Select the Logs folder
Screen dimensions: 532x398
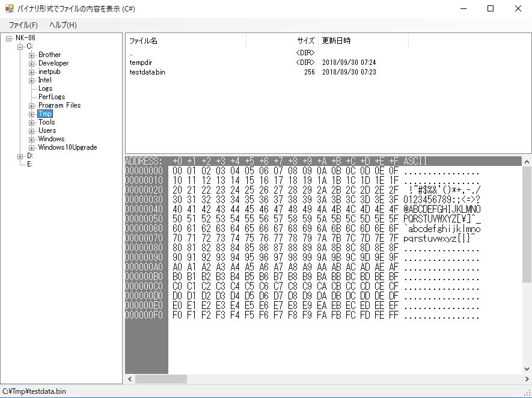[x=46, y=88]
